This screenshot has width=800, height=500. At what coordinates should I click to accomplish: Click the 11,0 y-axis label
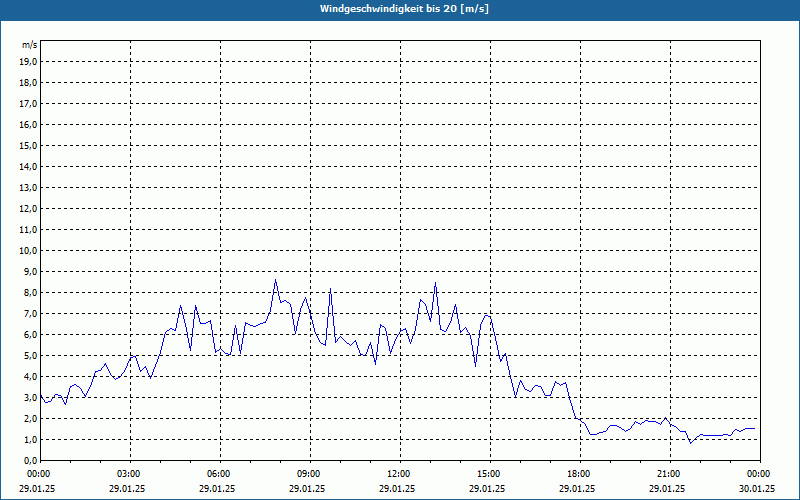pos(28,230)
